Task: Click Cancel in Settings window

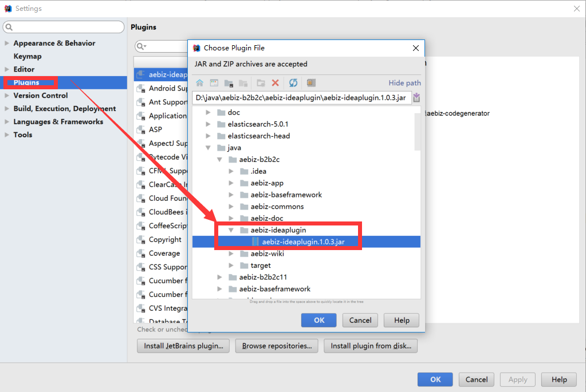Action: 477,379
